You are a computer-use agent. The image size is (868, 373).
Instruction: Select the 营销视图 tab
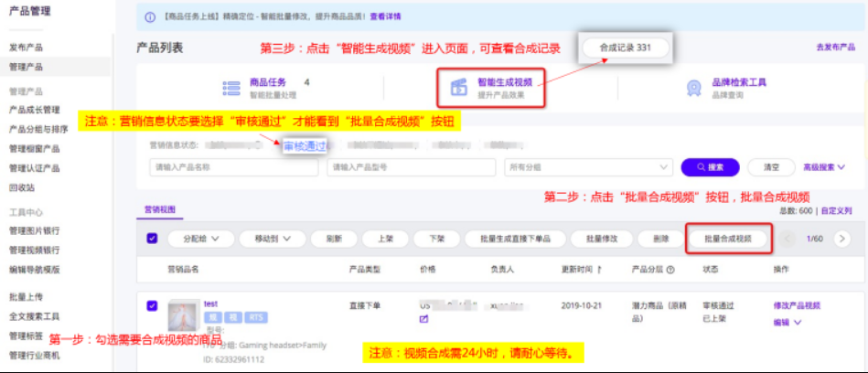point(158,210)
